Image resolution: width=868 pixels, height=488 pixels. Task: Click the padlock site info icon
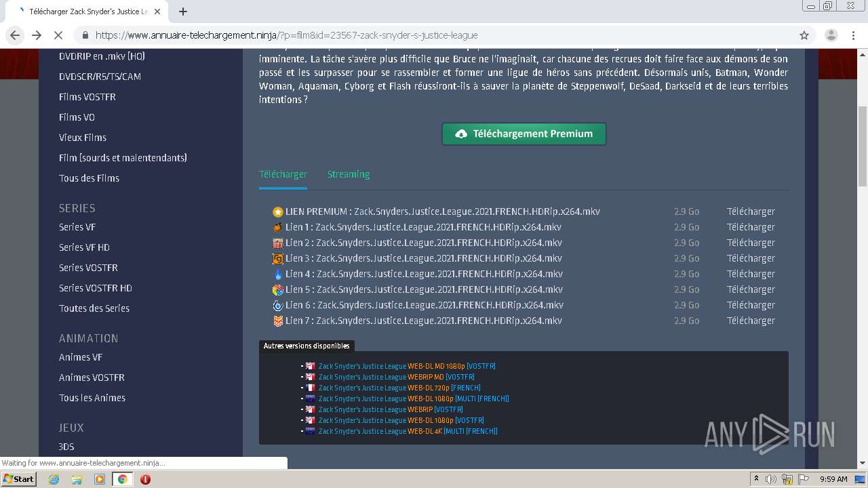[85, 35]
